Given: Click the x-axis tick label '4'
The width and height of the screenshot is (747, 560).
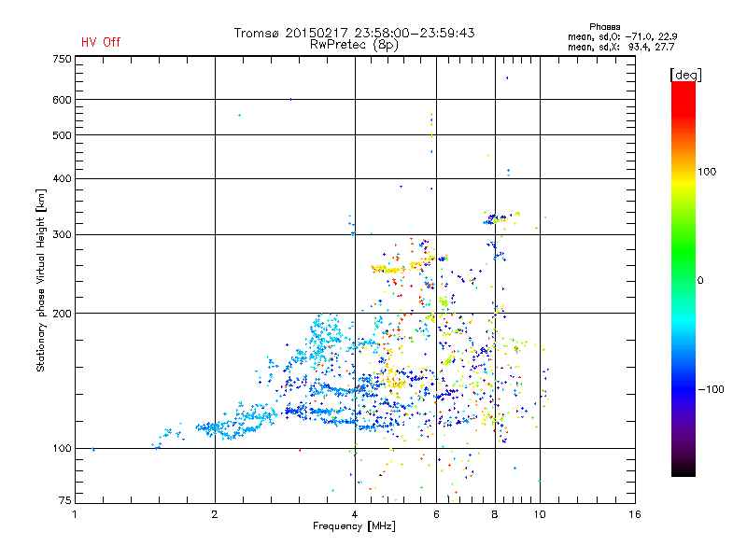Looking at the screenshot, I should (x=355, y=514).
